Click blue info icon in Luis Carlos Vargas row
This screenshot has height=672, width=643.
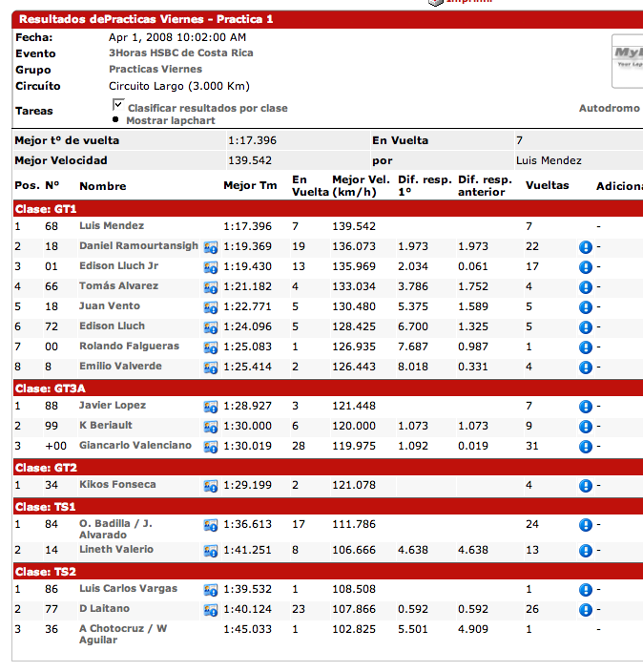(x=585, y=590)
